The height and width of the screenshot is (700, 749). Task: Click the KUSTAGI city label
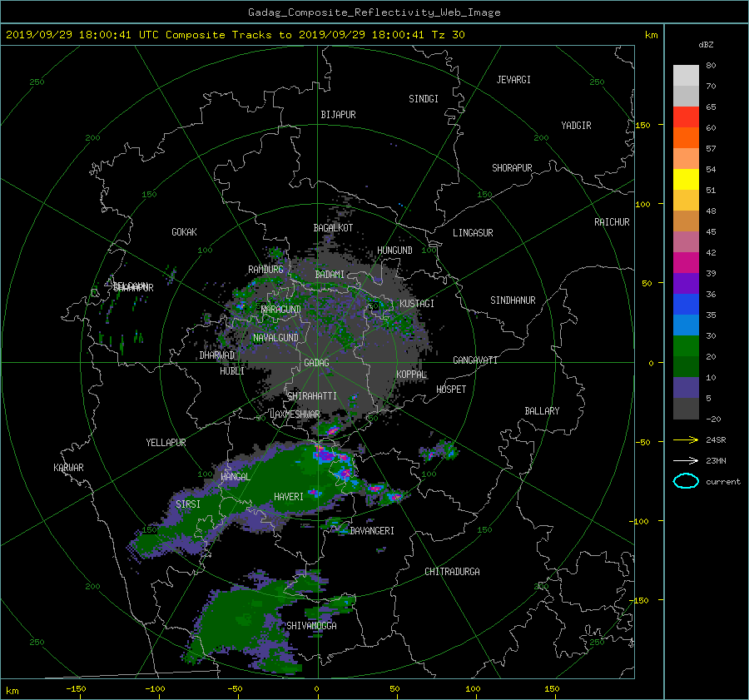pyautogui.click(x=417, y=304)
